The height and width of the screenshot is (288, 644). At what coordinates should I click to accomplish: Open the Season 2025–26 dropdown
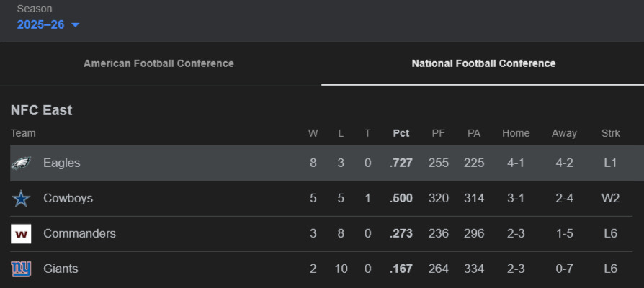pyautogui.click(x=41, y=25)
